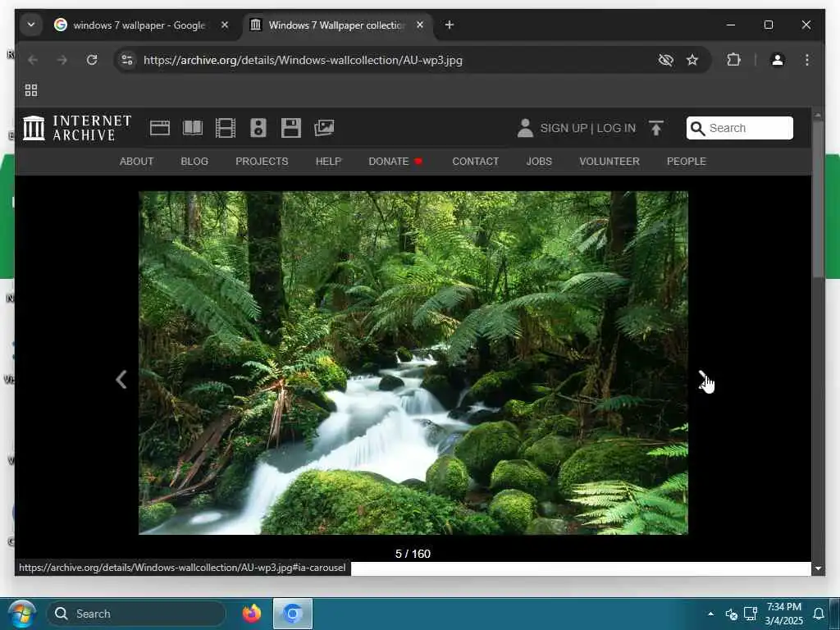The image size is (840, 630).
Task: Open the apps grid in bookmarks bar
Action: click(31, 90)
